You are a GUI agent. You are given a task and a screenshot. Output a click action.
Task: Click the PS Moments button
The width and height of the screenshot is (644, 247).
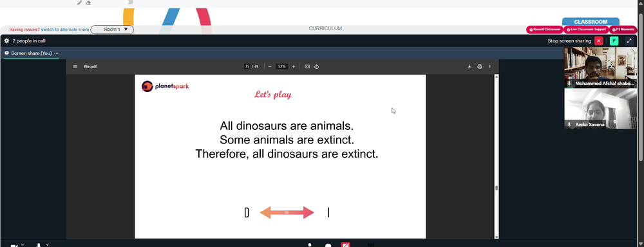click(x=623, y=30)
